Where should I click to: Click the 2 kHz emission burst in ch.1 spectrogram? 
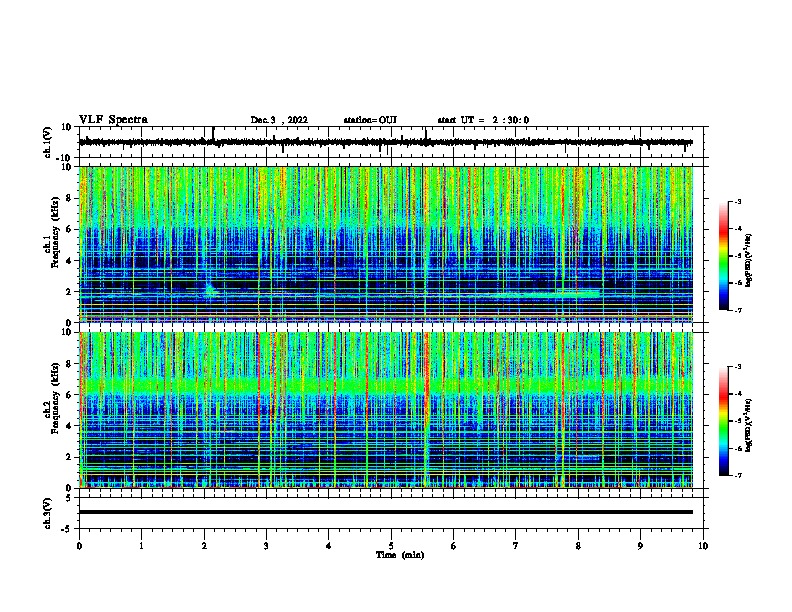(x=210, y=290)
